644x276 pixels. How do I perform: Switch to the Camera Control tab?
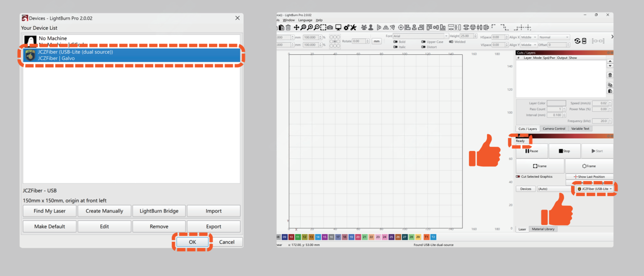(x=554, y=128)
